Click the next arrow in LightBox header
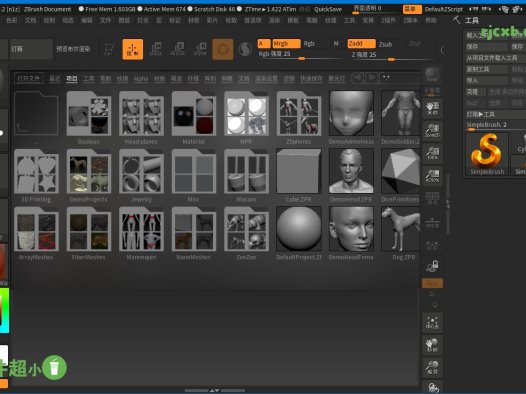 coord(372,78)
